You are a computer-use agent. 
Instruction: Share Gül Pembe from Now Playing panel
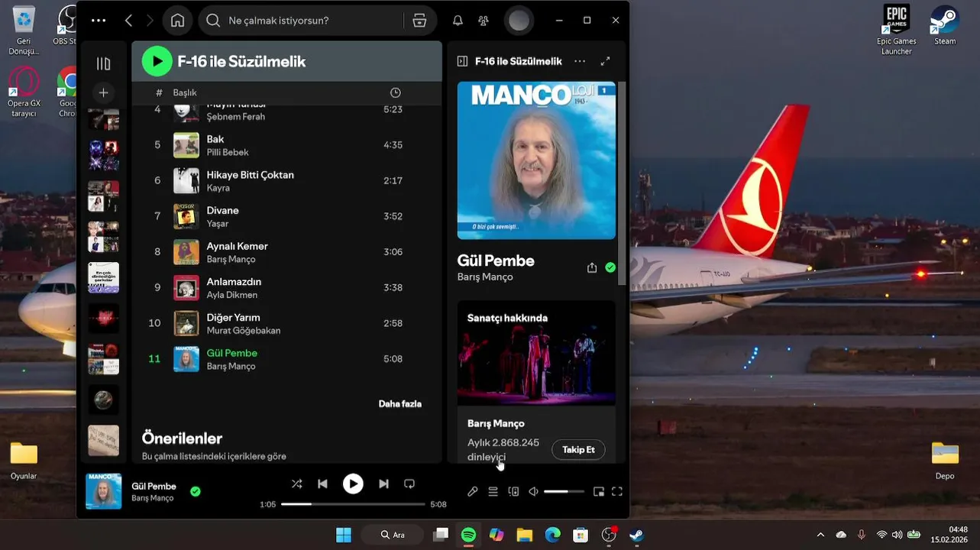click(592, 268)
